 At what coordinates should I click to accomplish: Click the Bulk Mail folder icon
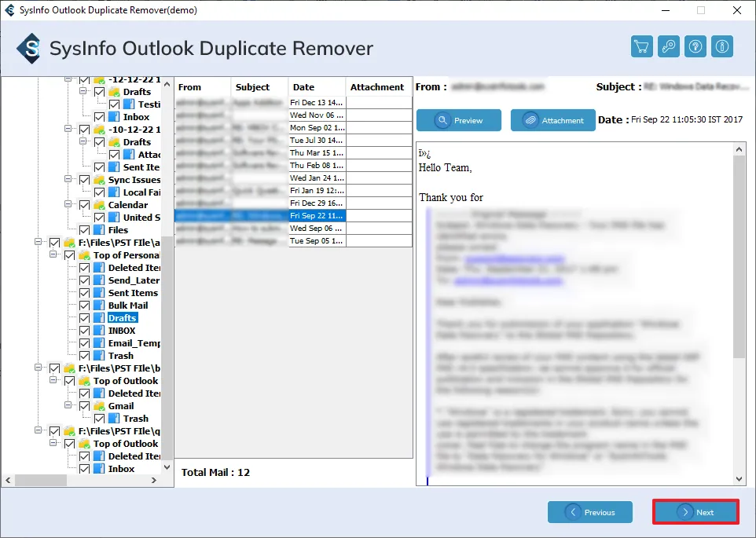[99, 306]
